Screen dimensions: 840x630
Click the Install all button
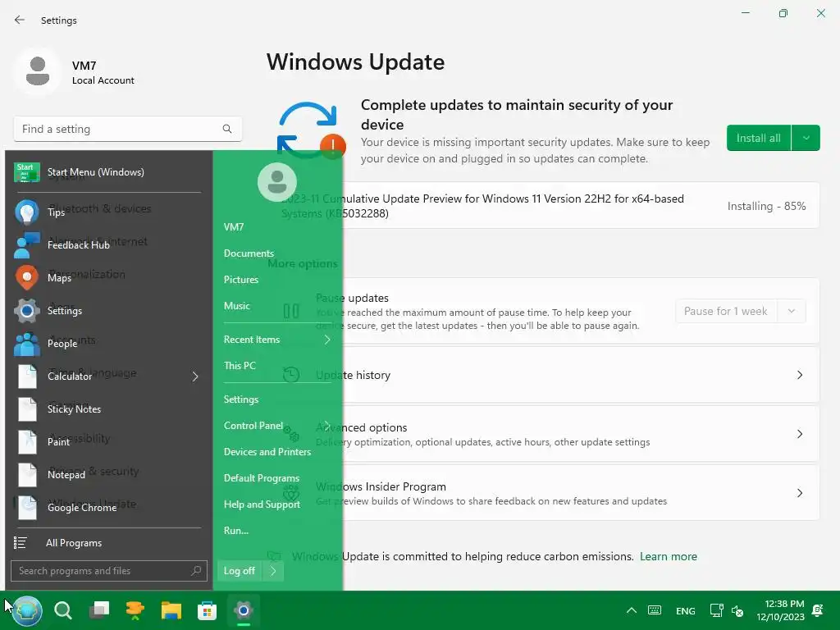(759, 138)
